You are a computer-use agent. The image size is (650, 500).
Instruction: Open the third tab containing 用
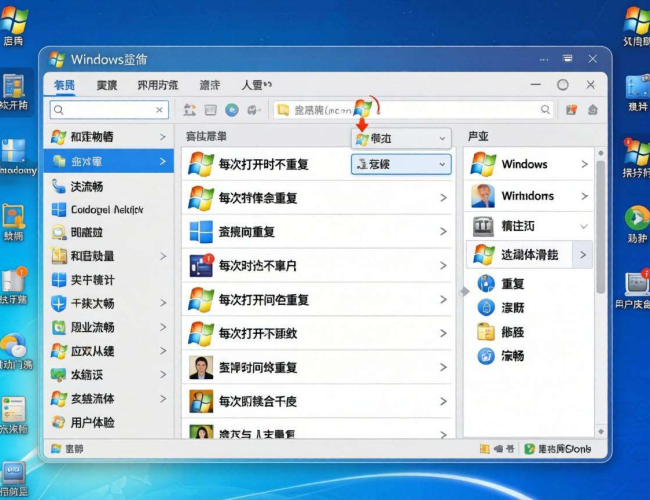[158, 85]
